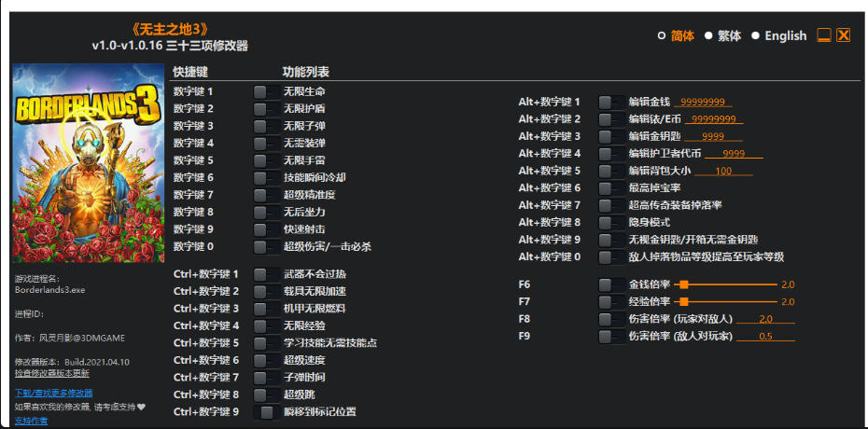
Task: Toggle 学习技能无需技能点 switch
Action: (266, 343)
